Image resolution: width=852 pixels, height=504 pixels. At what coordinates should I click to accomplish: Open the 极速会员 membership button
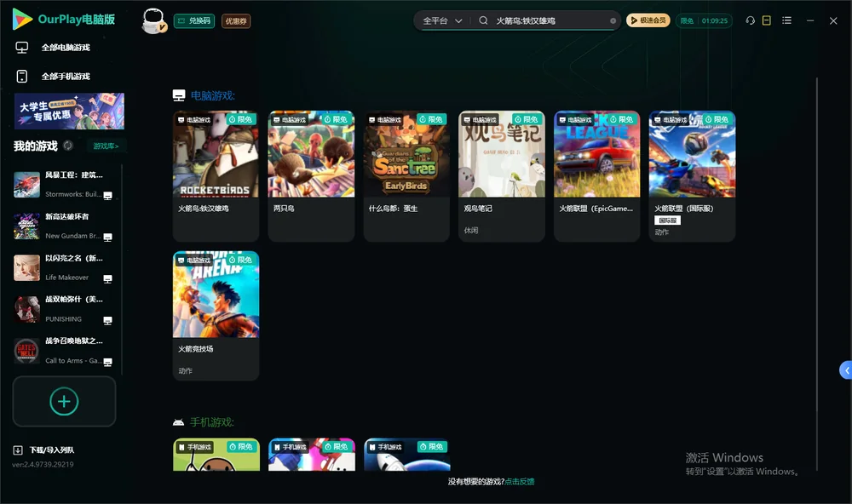(648, 20)
